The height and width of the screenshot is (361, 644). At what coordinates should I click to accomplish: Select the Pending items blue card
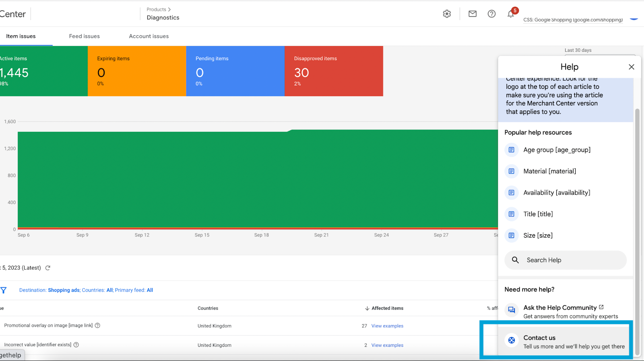click(x=235, y=71)
